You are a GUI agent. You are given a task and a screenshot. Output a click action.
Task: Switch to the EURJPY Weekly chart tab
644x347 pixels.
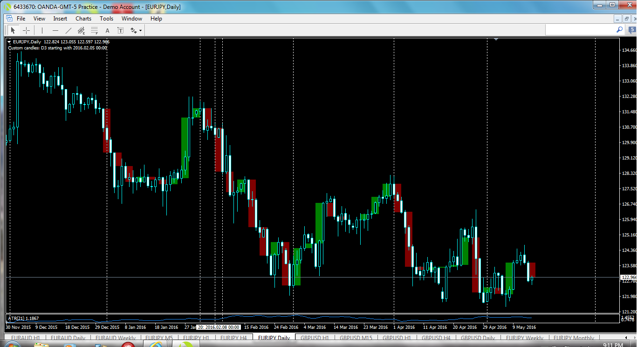[x=525, y=338]
